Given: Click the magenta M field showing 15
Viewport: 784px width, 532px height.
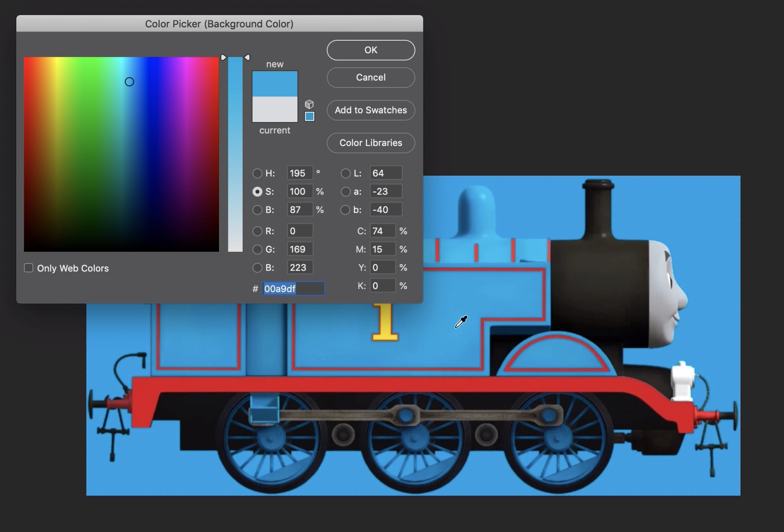Looking at the screenshot, I should coord(383,249).
